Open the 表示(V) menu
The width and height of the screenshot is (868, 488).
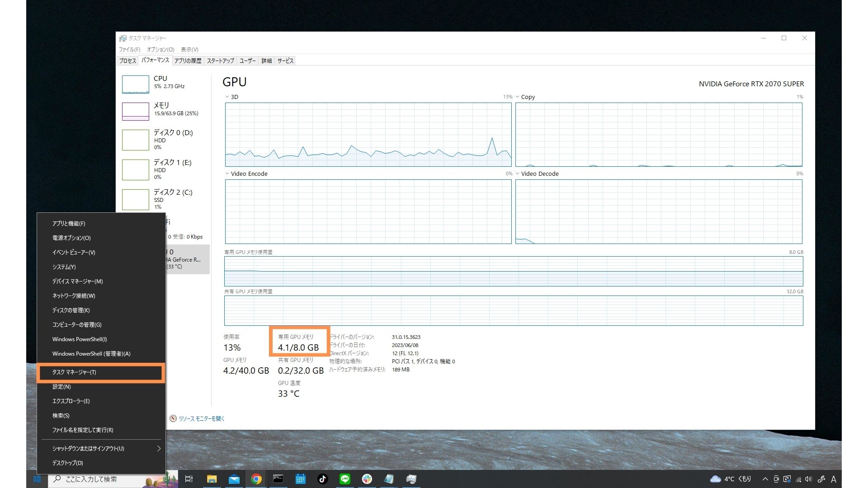pos(189,49)
